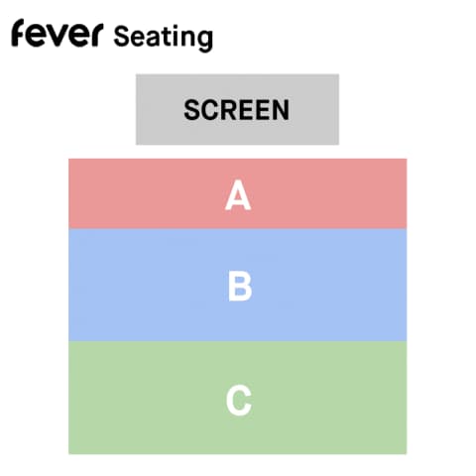Click the gray SCREEN box
476x476 pixels.
pyautogui.click(x=237, y=109)
